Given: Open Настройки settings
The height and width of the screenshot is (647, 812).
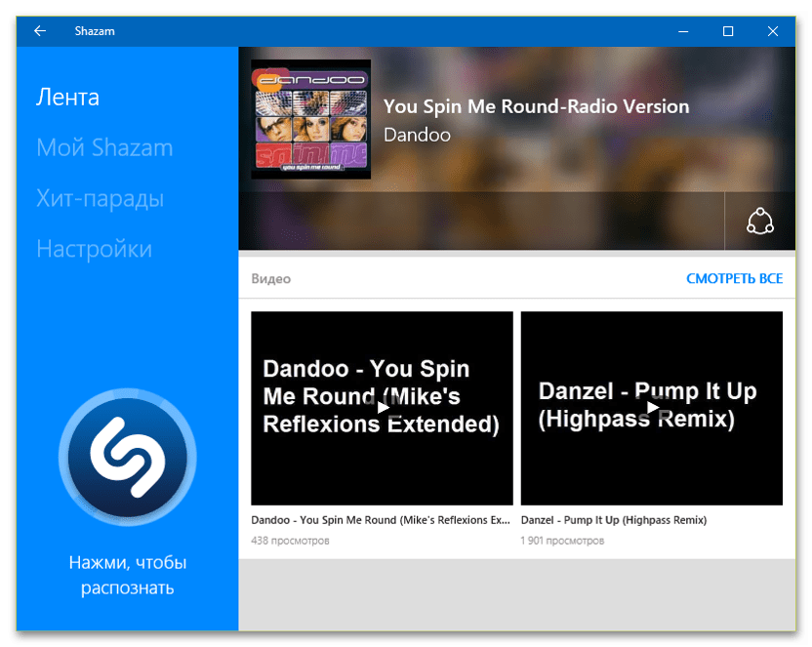Looking at the screenshot, I should (x=94, y=250).
